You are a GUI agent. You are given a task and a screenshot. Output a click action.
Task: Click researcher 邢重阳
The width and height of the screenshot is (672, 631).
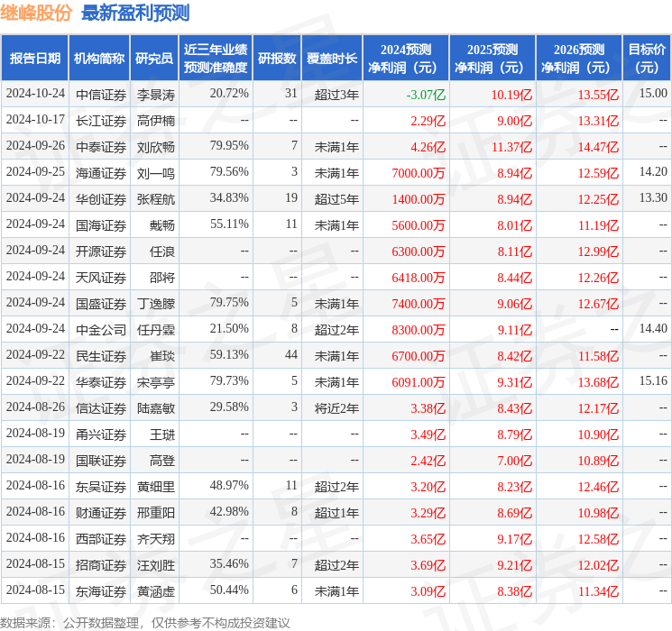point(155,513)
